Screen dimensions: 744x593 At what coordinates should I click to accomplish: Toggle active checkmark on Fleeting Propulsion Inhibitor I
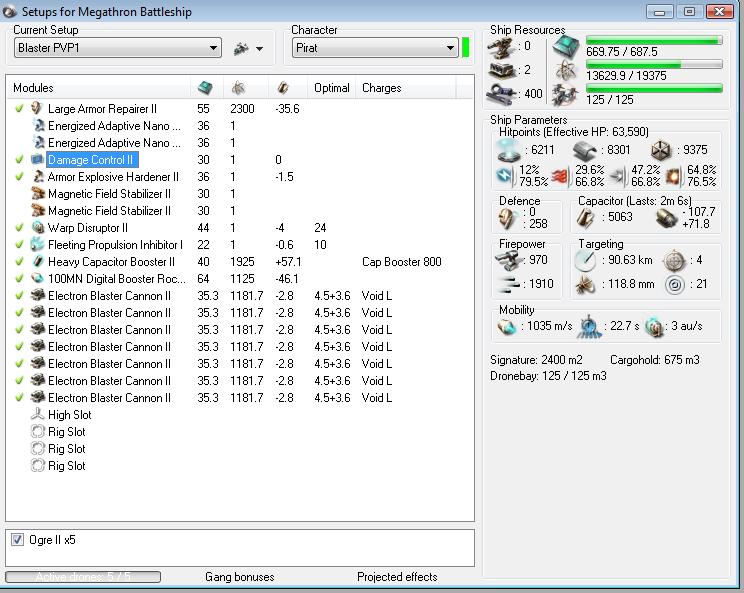click(19, 244)
